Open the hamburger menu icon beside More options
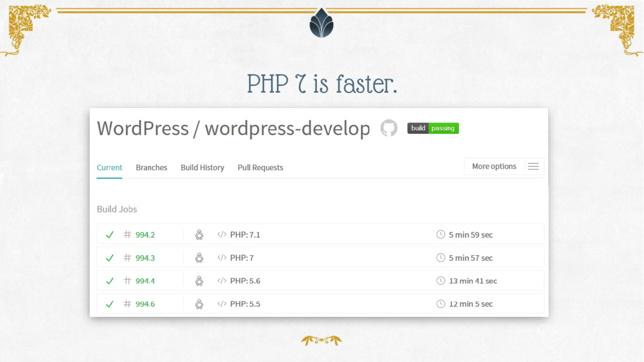This screenshot has height=362, width=644. click(533, 166)
